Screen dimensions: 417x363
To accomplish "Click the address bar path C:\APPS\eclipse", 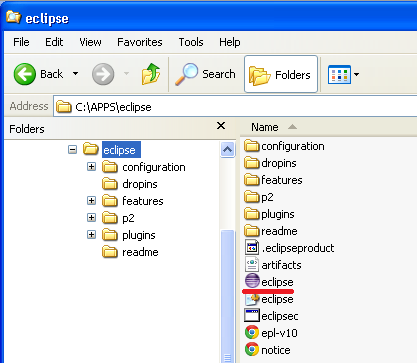I will click(113, 107).
